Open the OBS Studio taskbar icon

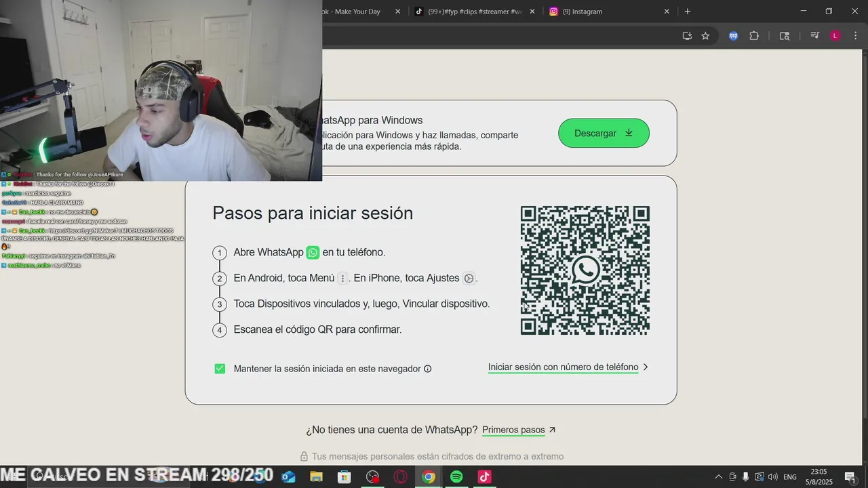pos(372,477)
